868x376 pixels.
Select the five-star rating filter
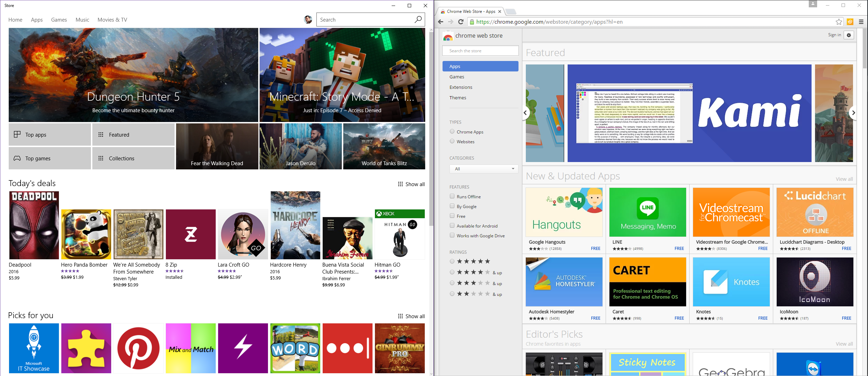(x=452, y=261)
